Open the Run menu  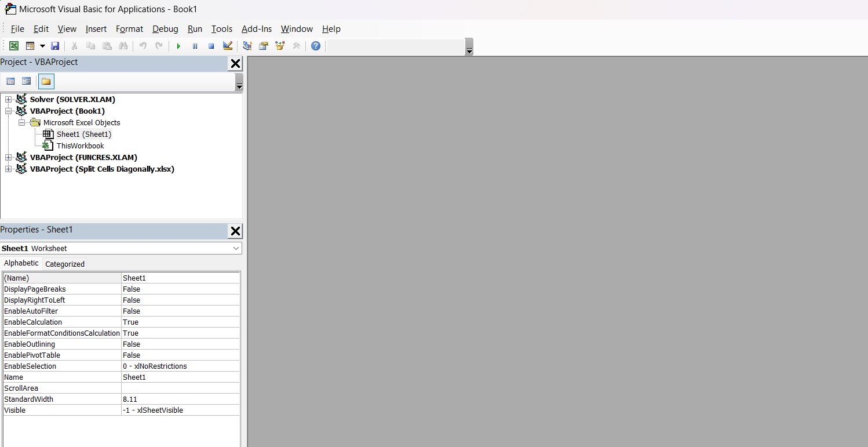195,29
